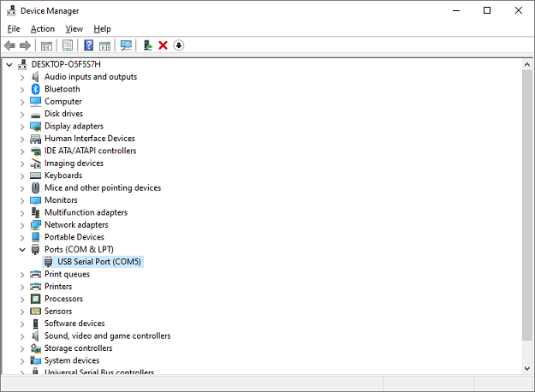The width and height of the screenshot is (535, 392).
Task: Expand the Network adapters category
Action: point(22,225)
